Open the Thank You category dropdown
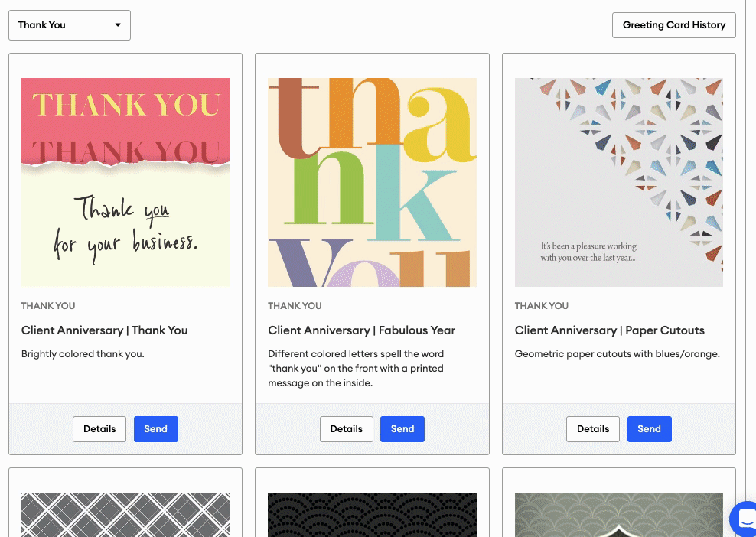 70,25
